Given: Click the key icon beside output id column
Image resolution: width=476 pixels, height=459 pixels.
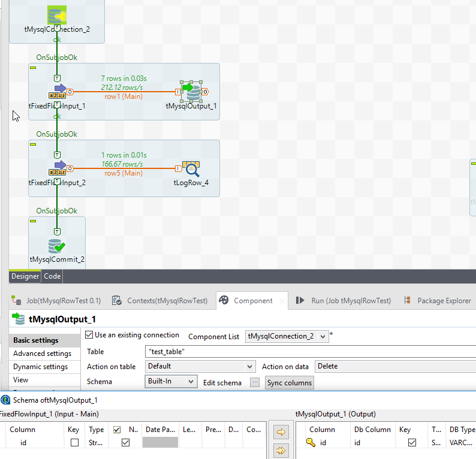Looking at the screenshot, I should 311,442.
